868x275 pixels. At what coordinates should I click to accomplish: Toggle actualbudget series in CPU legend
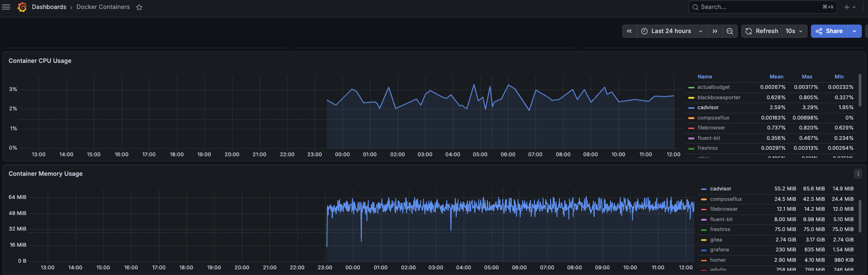coord(713,87)
